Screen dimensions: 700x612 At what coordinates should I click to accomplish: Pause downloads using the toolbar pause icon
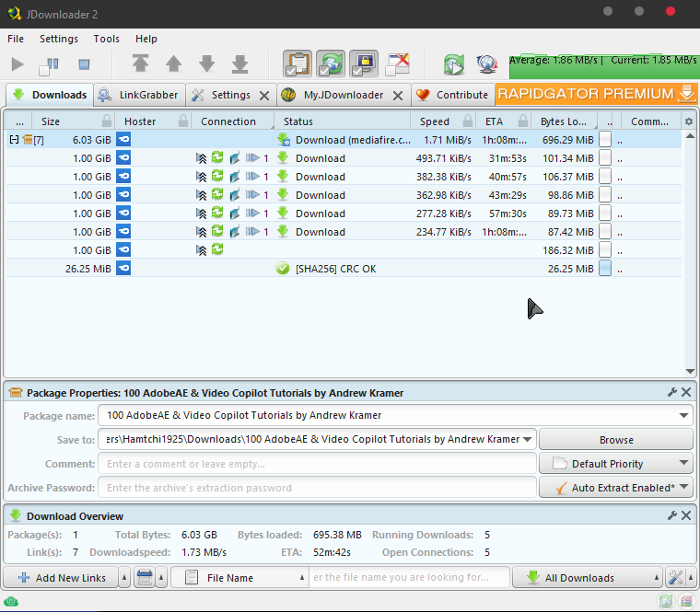(50, 65)
